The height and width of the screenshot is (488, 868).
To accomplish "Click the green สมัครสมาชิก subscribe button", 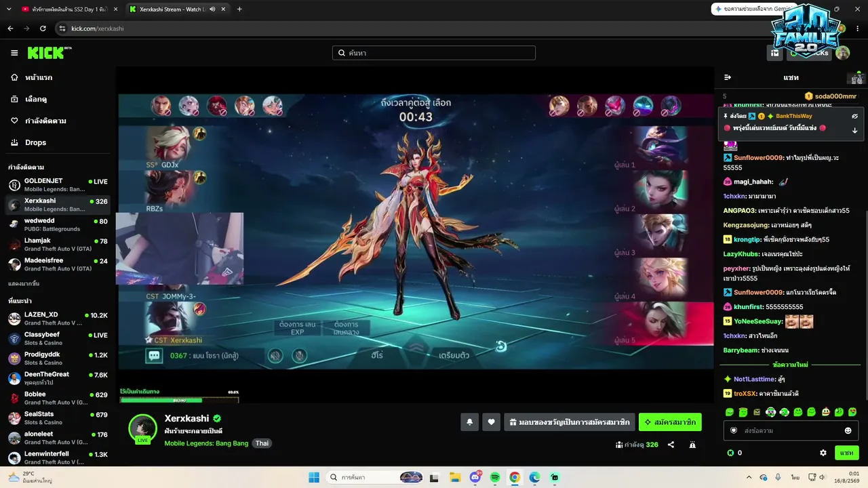I will 670,422.
